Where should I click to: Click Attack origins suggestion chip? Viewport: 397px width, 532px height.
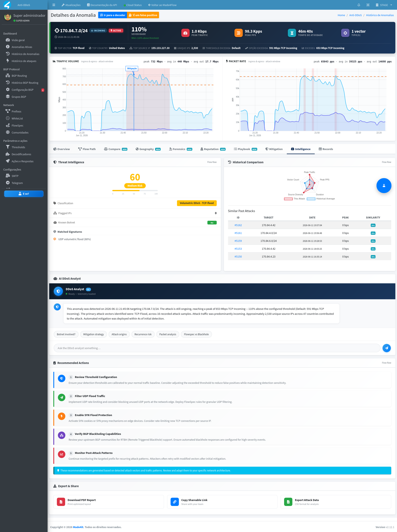click(119, 334)
